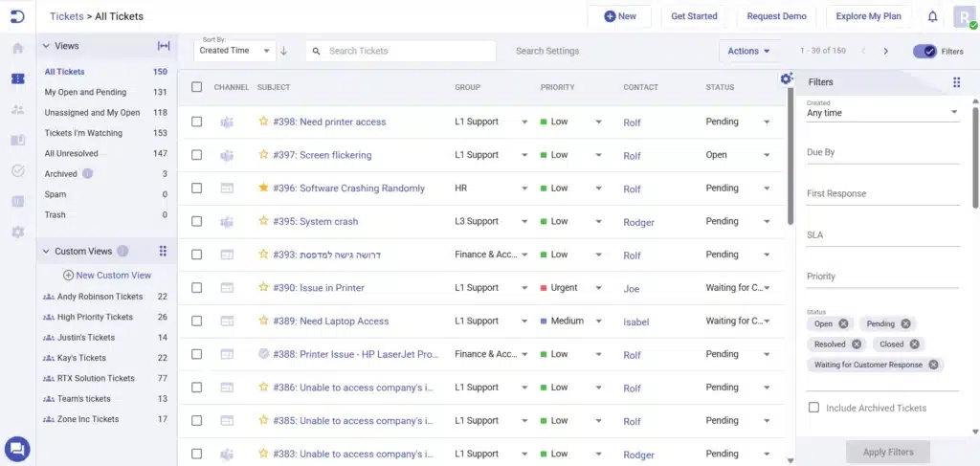Star ticket #397 Screen flickering
The width and height of the screenshot is (980, 466).
tap(264, 154)
